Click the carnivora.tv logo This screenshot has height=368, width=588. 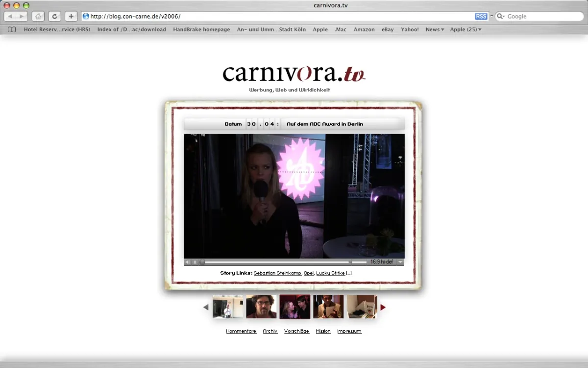[x=293, y=73]
